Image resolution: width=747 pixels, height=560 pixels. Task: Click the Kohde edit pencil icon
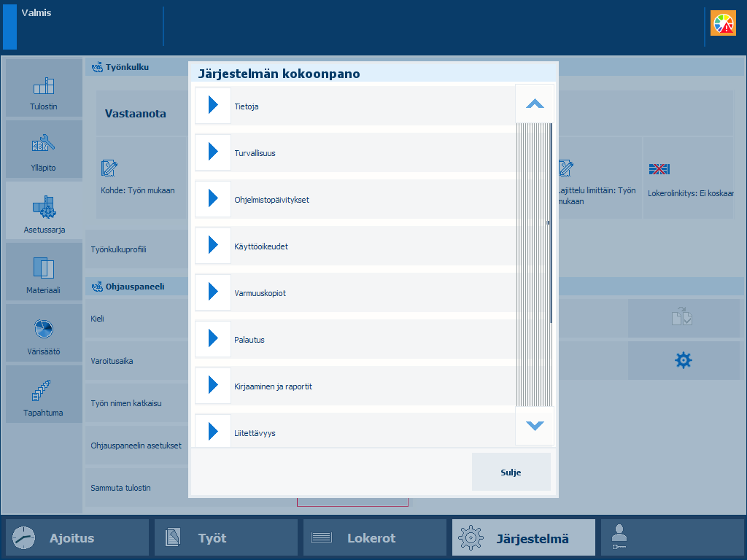[109, 168]
